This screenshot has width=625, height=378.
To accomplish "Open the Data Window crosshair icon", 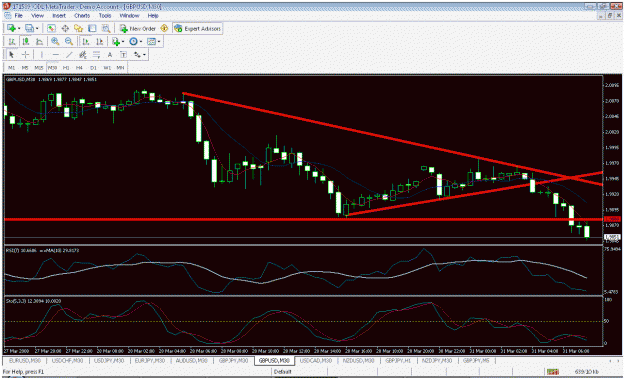I will 65,28.
